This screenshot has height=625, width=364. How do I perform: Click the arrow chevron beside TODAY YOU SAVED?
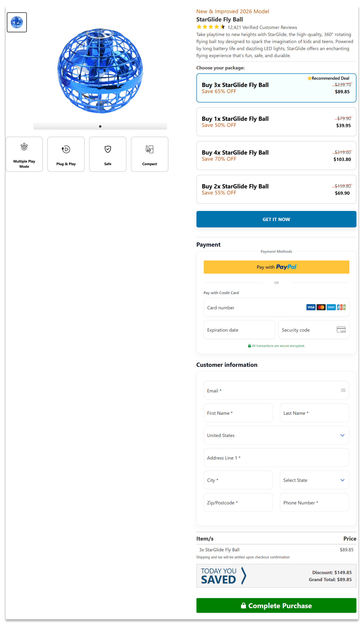pos(244,576)
